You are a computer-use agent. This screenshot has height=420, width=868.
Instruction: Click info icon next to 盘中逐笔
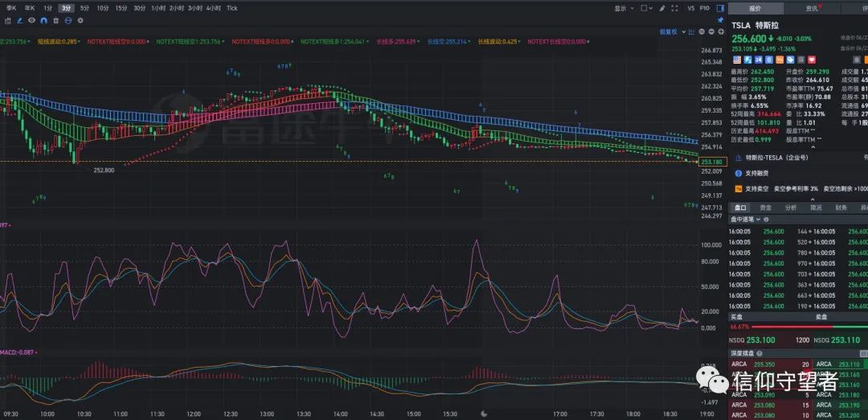coord(768,220)
